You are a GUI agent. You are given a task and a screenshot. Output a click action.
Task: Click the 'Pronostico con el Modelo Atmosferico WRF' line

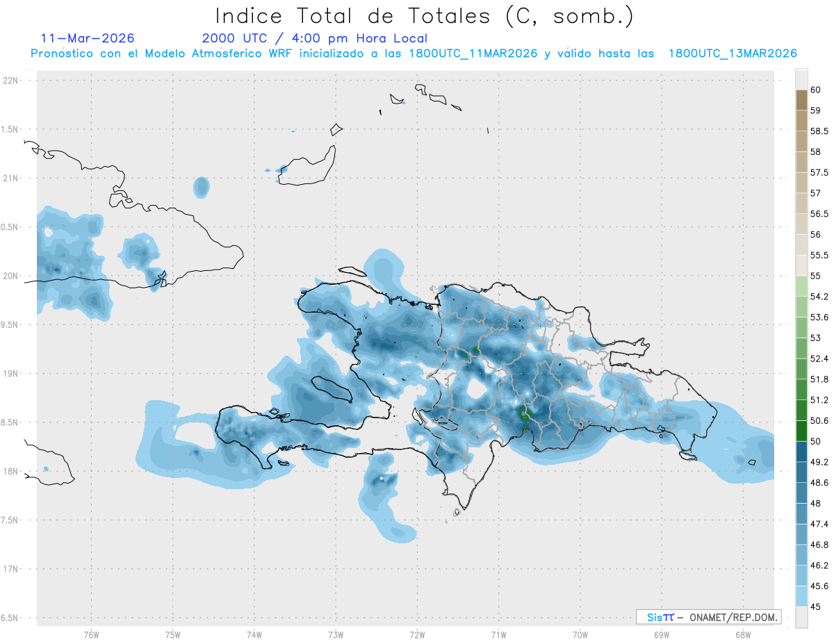point(414,53)
